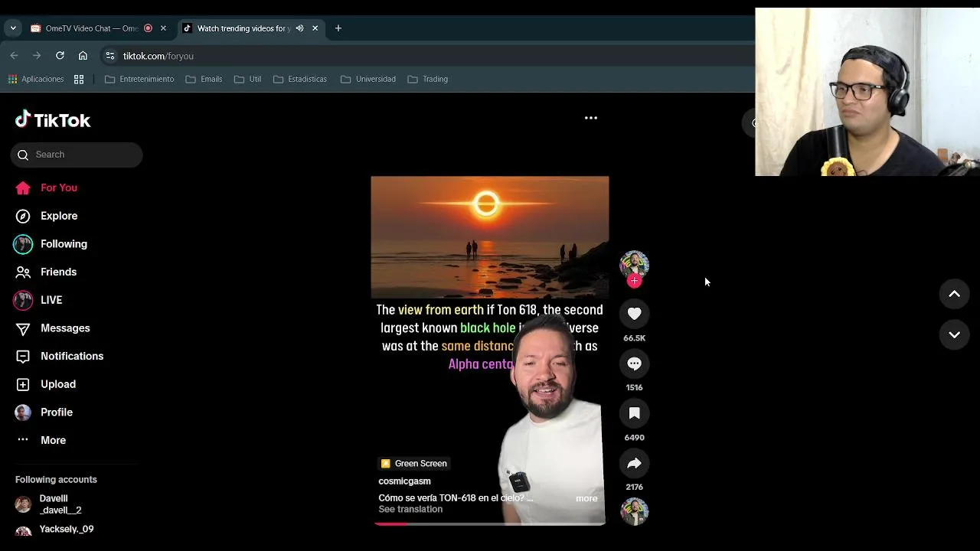The image size is (980, 551).
Task: Click the 66.5K likes count
Action: click(634, 338)
